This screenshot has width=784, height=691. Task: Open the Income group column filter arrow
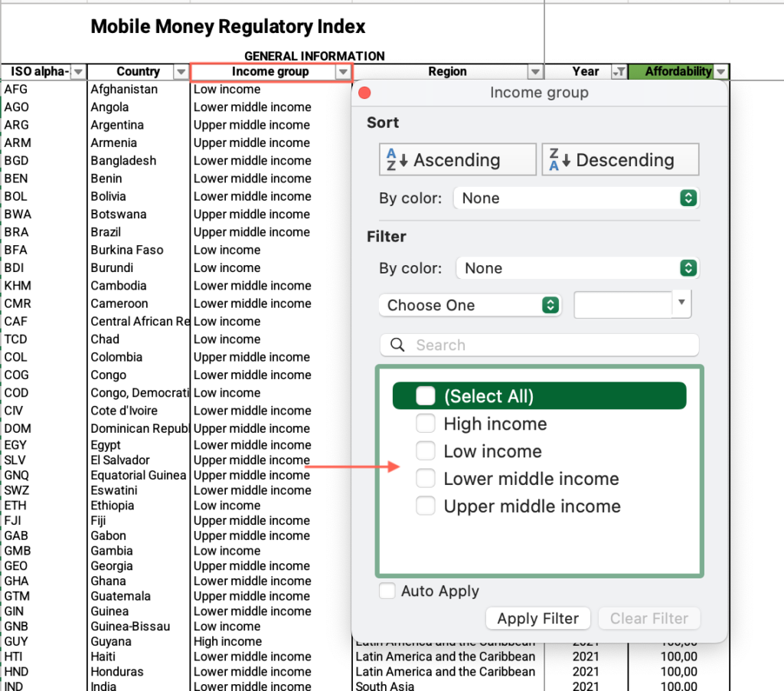343,72
